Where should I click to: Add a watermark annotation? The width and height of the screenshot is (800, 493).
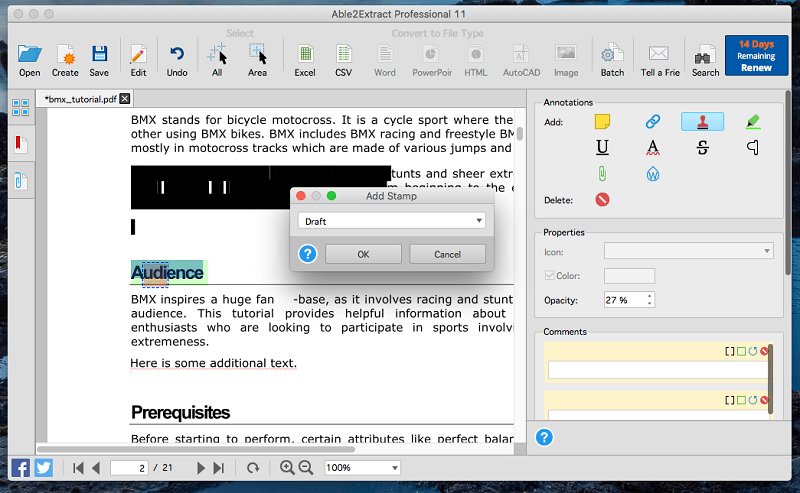[653, 174]
